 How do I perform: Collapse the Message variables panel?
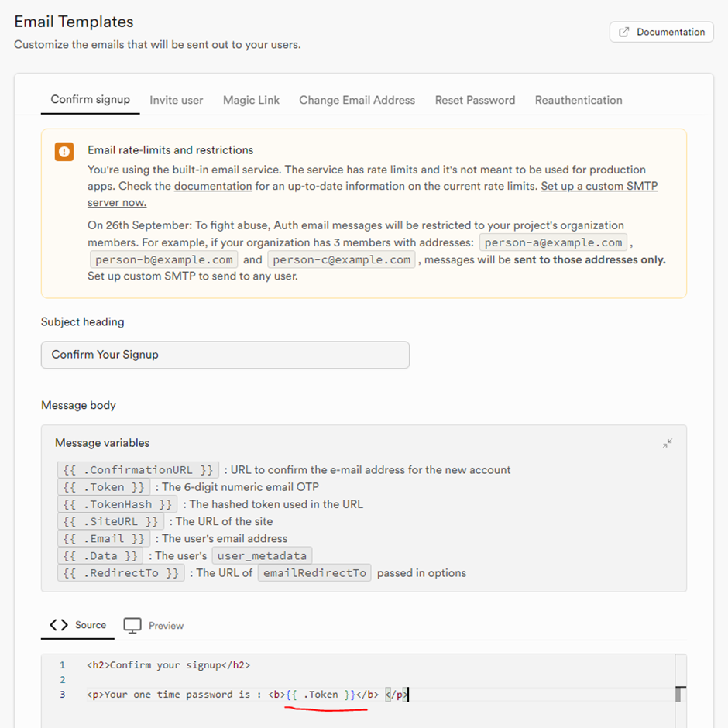coord(667,444)
